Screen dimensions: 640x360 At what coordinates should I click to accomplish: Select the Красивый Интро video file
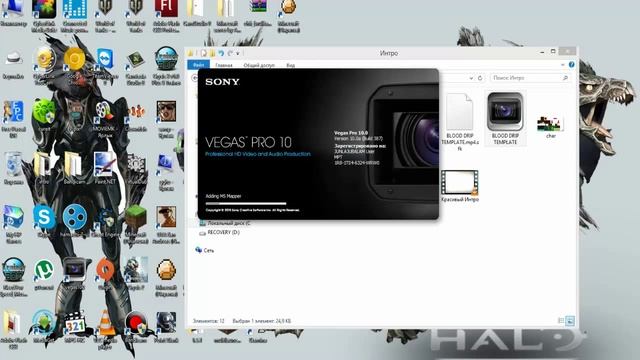point(460,186)
